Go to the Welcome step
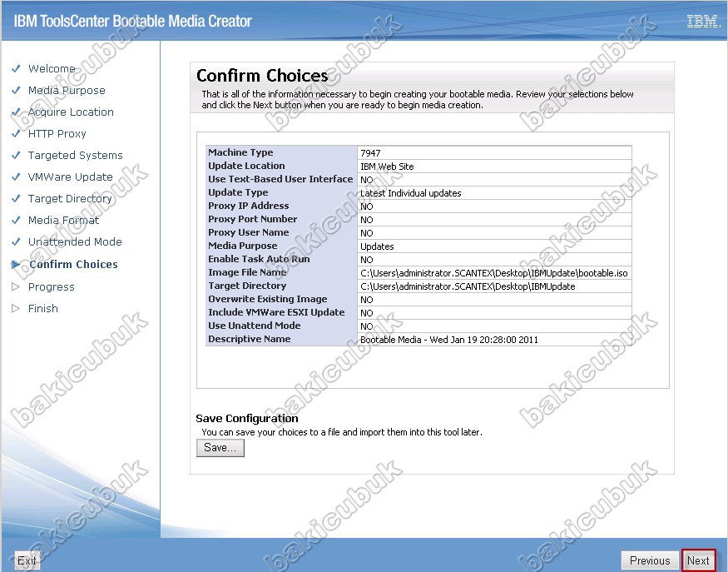728x572 pixels. pos(52,68)
